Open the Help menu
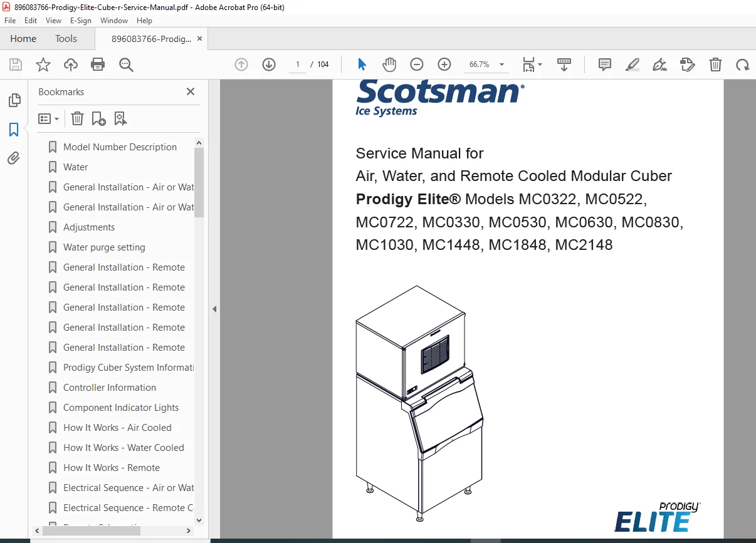 [145, 21]
